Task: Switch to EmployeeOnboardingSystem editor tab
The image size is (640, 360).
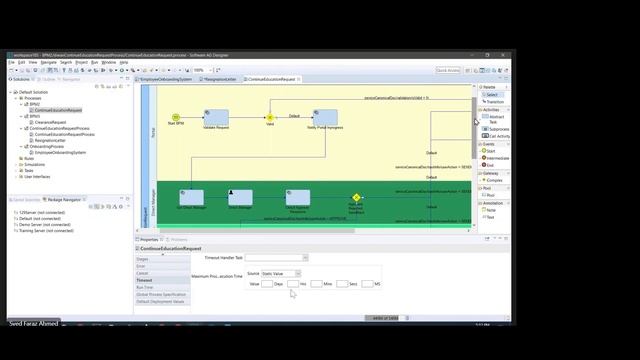Action: click(164, 79)
